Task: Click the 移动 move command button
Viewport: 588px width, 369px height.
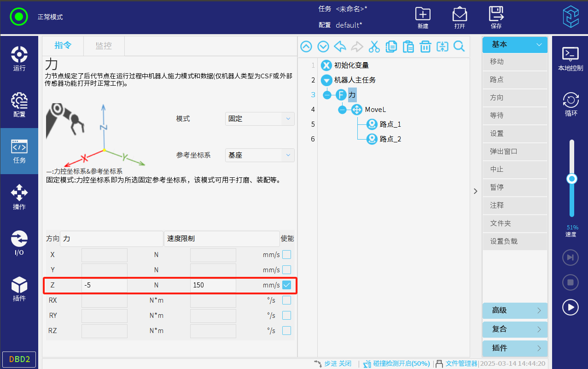Action: pyautogui.click(x=515, y=62)
